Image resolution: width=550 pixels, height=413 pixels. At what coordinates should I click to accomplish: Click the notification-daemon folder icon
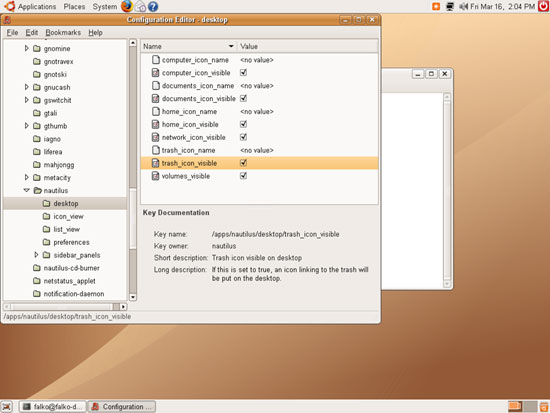37,294
